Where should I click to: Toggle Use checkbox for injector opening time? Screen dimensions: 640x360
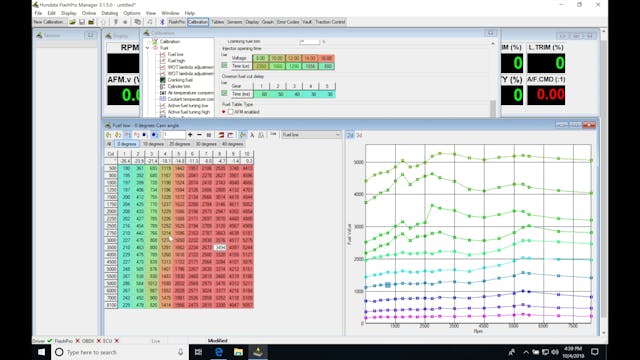224,65
